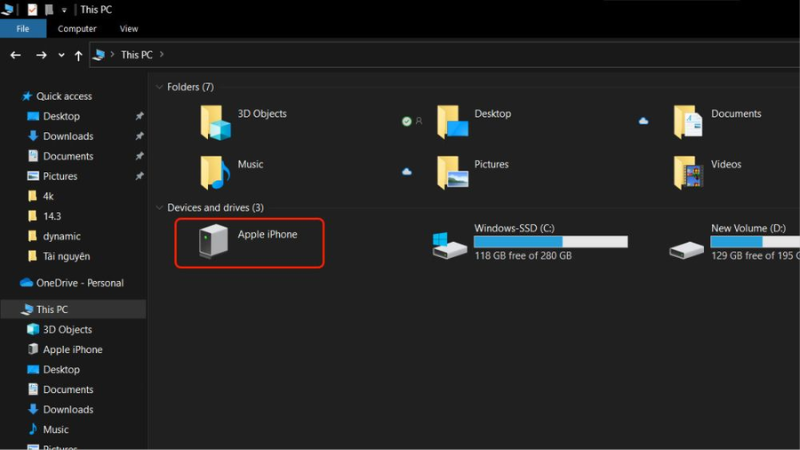
Task: Open the recent locations dropdown arrow
Action: pyautogui.click(x=61, y=55)
